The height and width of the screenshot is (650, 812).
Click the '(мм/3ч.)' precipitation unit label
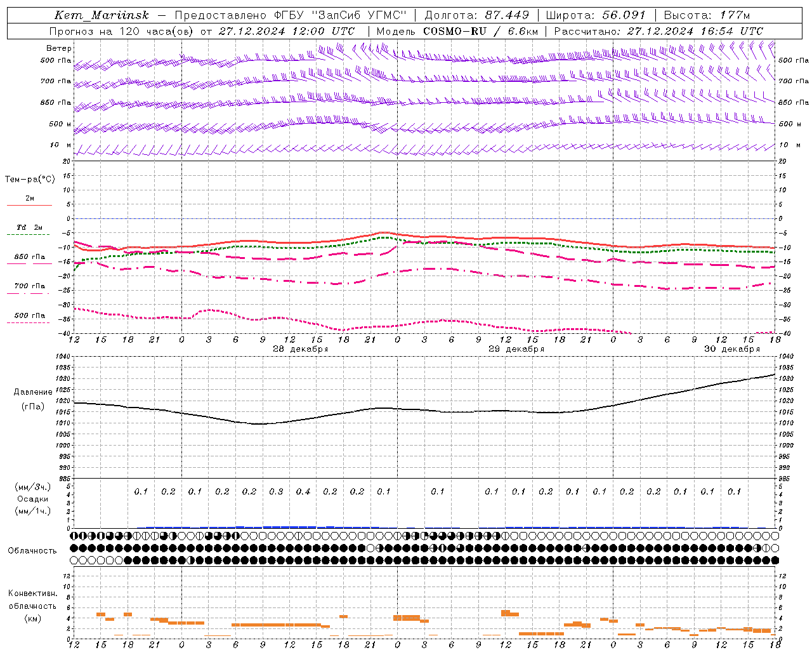tap(33, 487)
